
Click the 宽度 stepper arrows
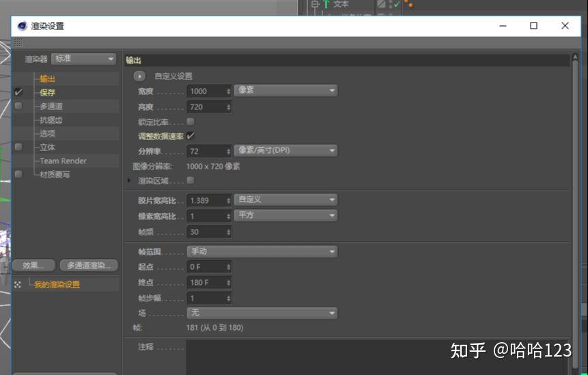[228, 91]
